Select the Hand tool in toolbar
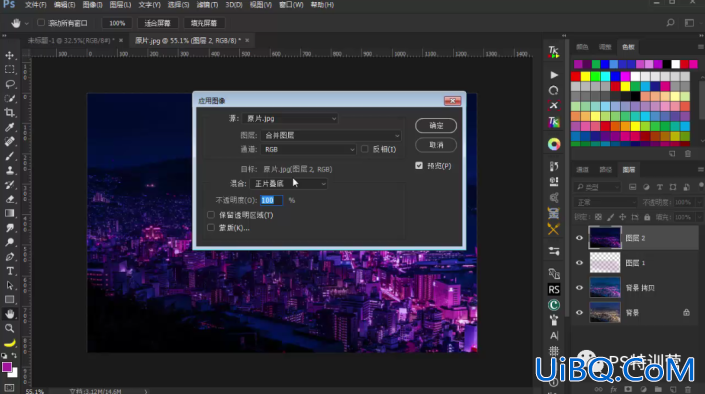The image size is (705, 394). tap(9, 314)
